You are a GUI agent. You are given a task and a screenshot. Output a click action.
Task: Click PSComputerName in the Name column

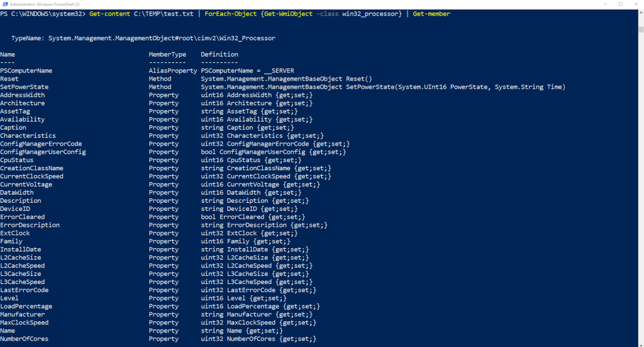tap(26, 71)
